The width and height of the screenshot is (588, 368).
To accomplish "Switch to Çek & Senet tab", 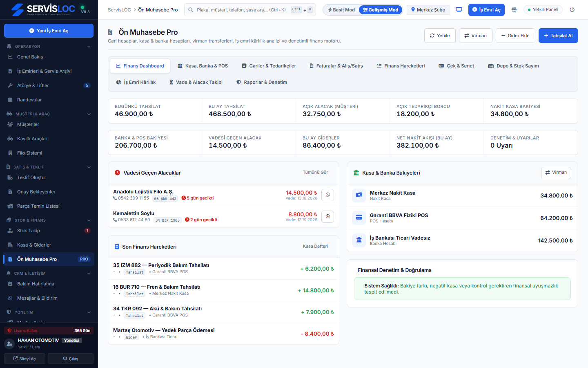I will pos(456,66).
